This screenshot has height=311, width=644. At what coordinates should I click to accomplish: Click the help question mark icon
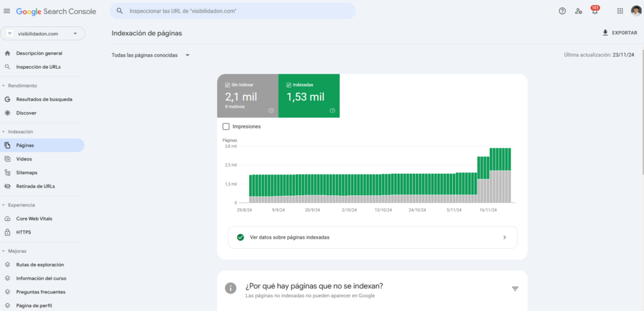pyautogui.click(x=562, y=11)
